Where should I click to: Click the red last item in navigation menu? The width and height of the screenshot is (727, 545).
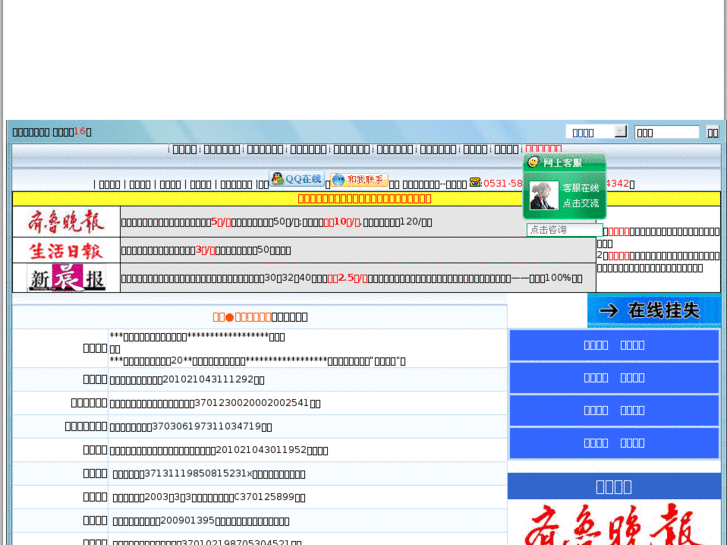pos(543,149)
